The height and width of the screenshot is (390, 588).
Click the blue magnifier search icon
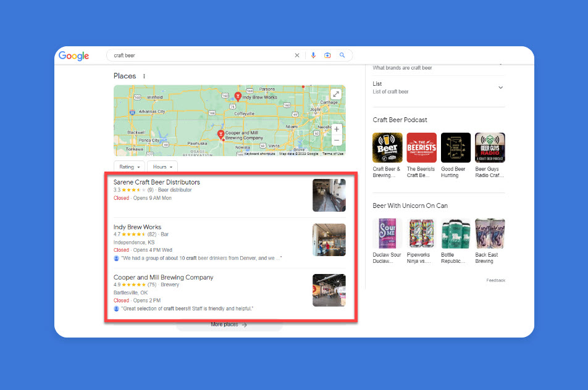[342, 56]
